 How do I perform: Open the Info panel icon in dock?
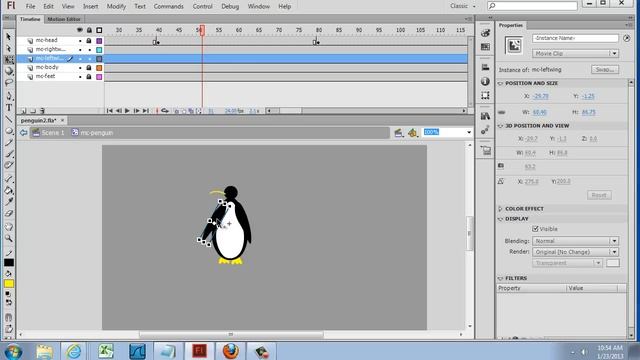click(485, 81)
